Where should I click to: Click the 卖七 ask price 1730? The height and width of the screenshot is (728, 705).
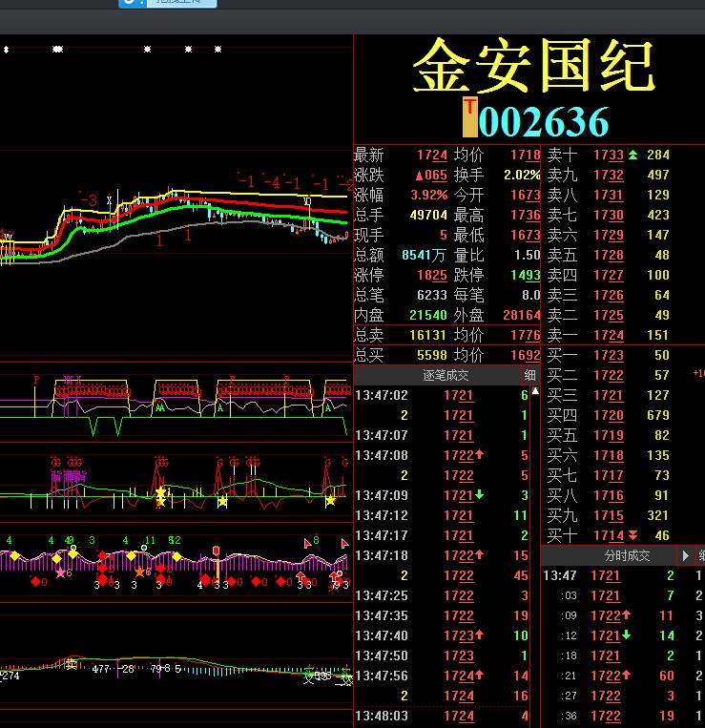click(609, 215)
